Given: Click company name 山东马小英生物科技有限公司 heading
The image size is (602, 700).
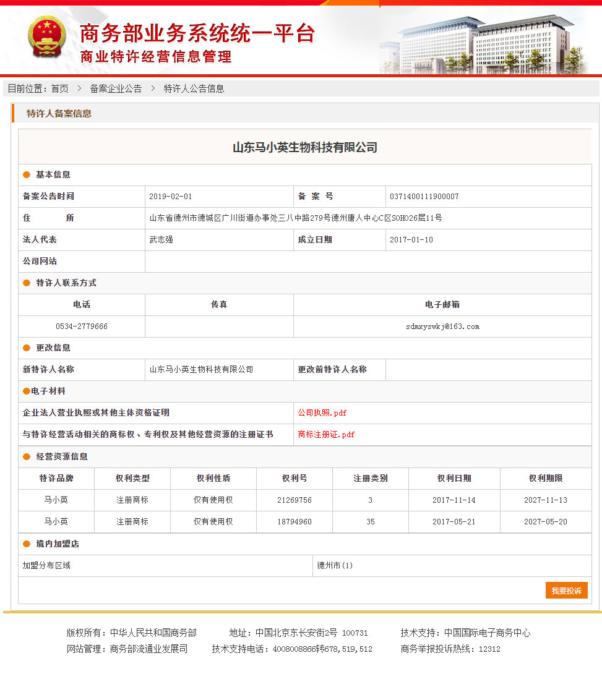Looking at the screenshot, I should 305,147.
